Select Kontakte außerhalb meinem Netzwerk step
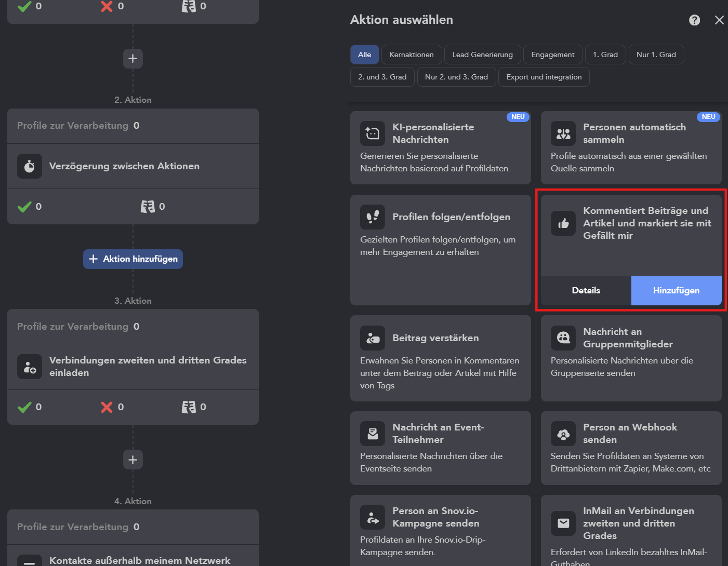Viewport: 728px width, 566px height. point(133,556)
